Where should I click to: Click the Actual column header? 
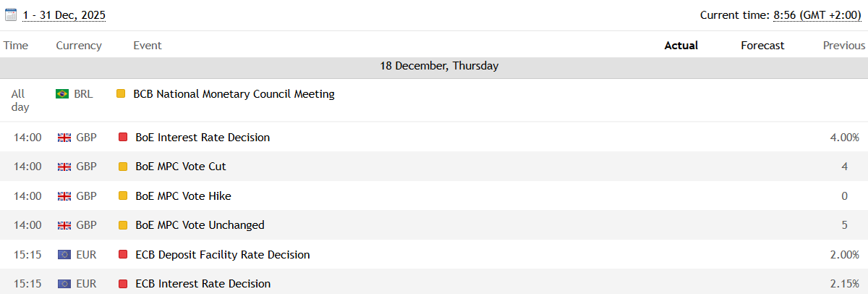pos(681,46)
